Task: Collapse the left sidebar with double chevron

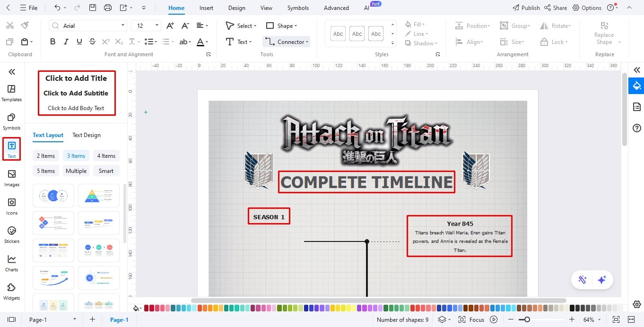Action: 12,72
